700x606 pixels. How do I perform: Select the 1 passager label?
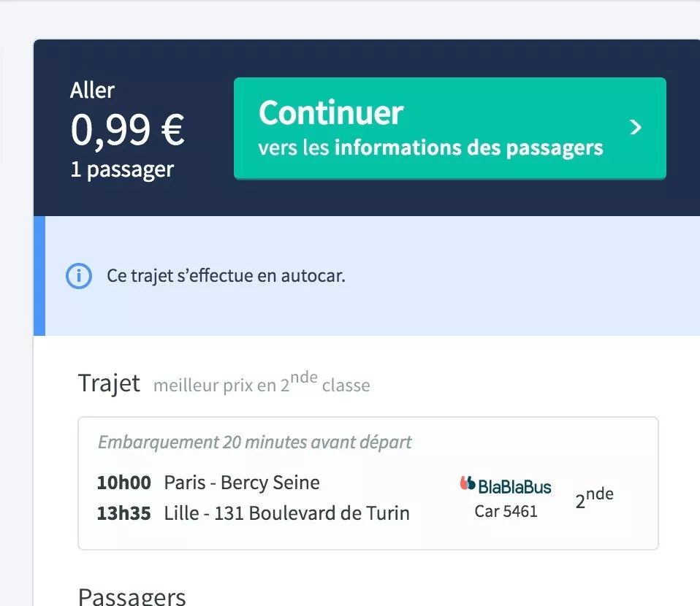[122, 169]
